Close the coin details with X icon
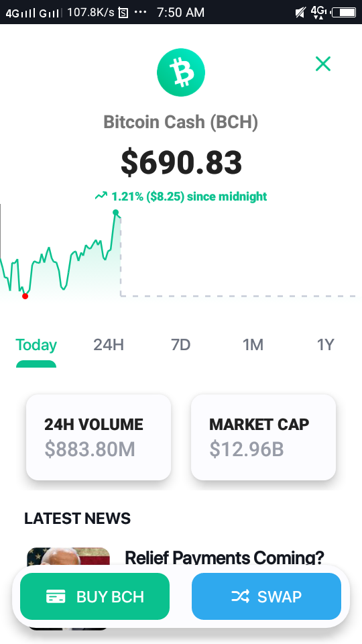The width and height of the screenshot is (362, 644). click(323, 64)
